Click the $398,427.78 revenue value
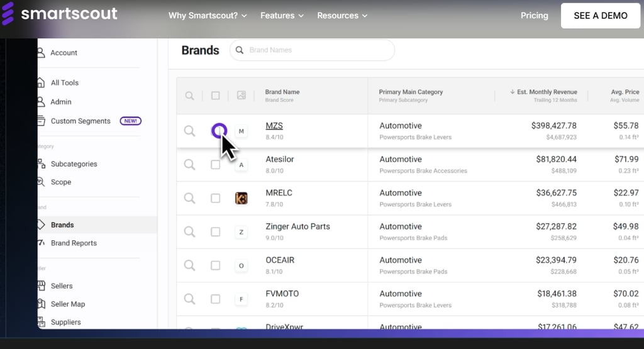644x349 pixels. (553, 126)
